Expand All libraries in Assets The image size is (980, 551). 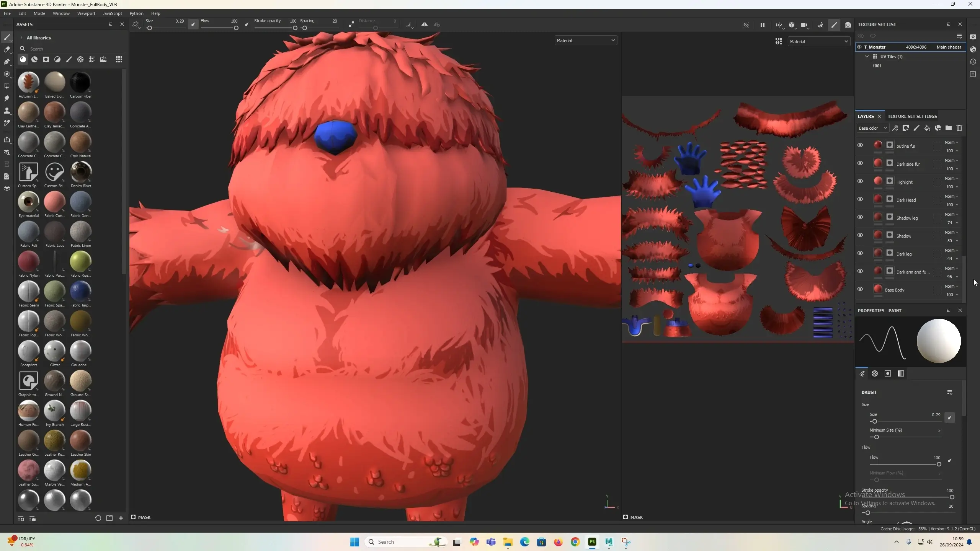(21, 38)
